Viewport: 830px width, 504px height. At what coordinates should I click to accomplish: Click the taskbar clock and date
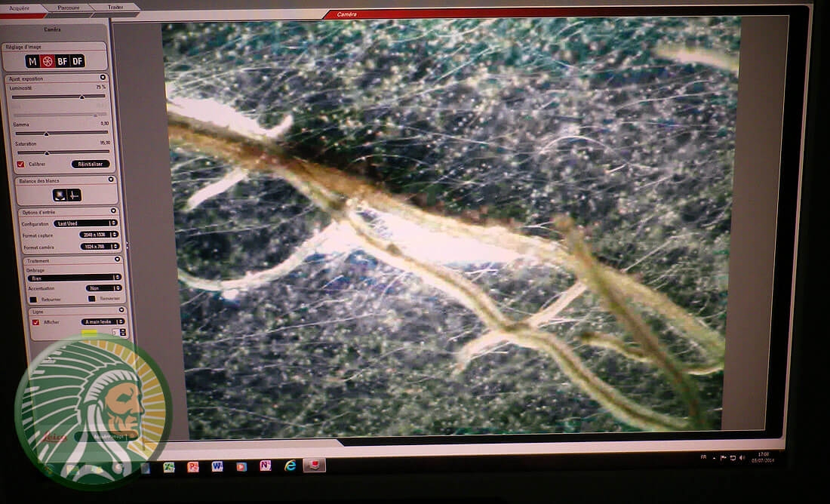coord(763,457)
